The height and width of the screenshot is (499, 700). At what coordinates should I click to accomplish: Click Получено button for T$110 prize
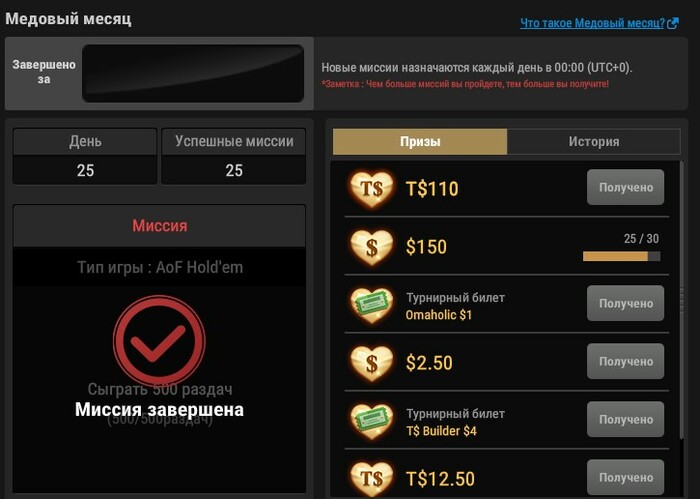click(x=625, y=187)
